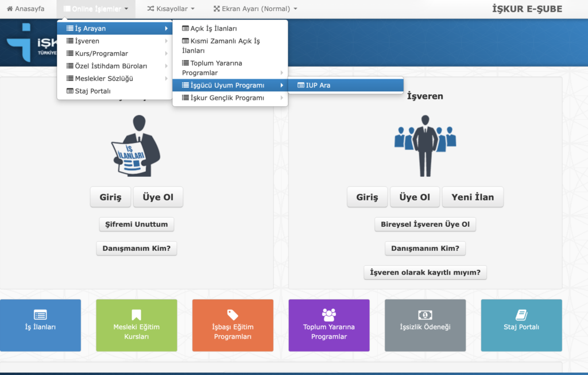Click the employer group figure icon
Screen dimensions: 588x375
425,146
